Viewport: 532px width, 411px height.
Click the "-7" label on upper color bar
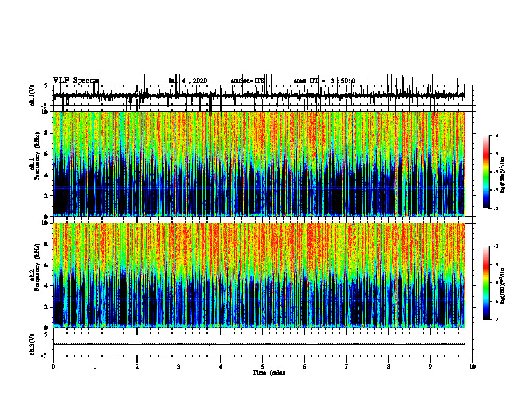click(495, 209)
